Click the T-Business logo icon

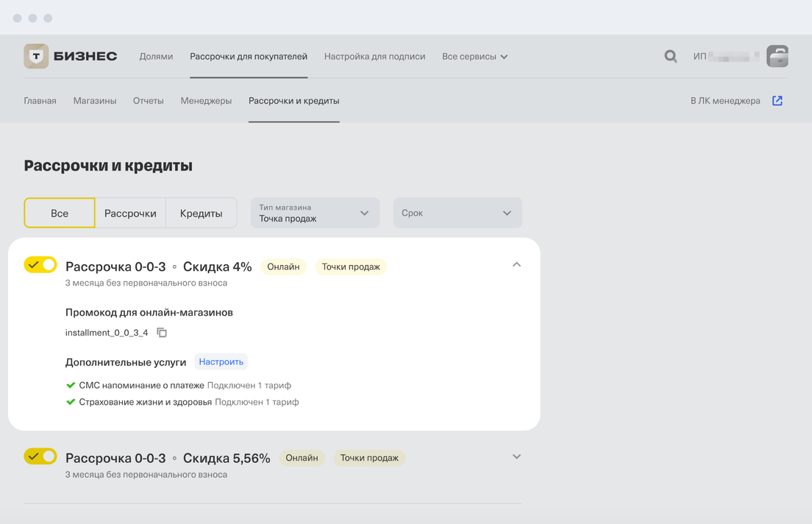coord(36,57)
